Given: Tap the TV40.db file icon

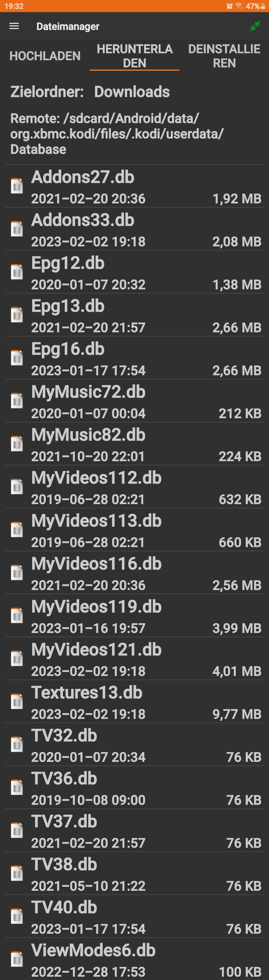Looking at the screenshot, I should click(x=17, y=916).
